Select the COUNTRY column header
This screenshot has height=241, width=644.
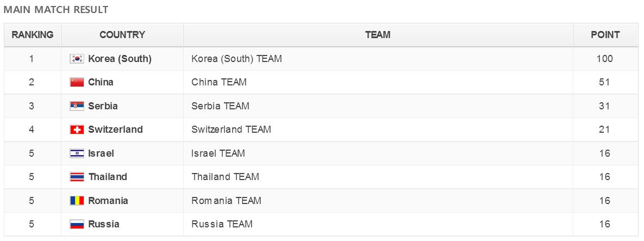(122, 35)
